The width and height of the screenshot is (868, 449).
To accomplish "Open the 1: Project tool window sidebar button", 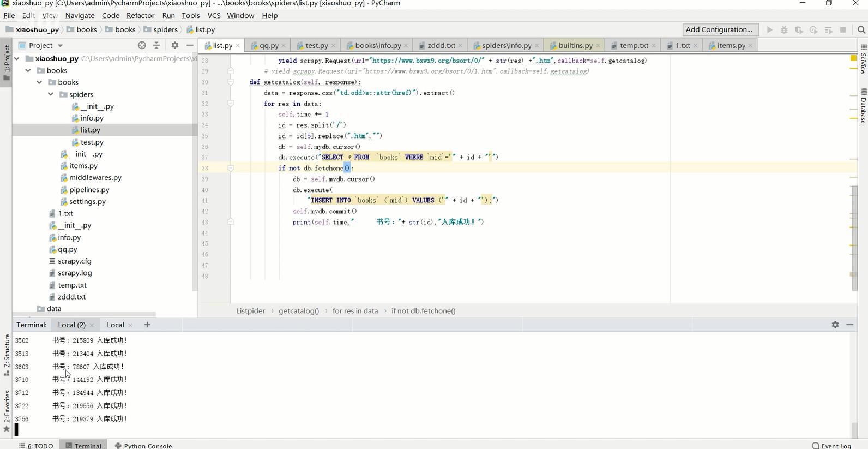I will (7, 62).
